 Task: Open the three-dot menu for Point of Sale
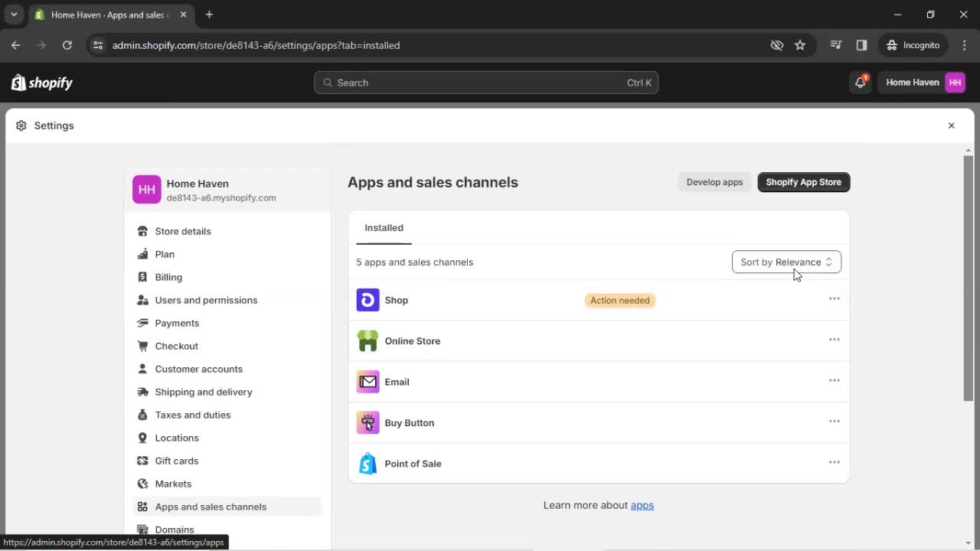[x=835, y=462]
